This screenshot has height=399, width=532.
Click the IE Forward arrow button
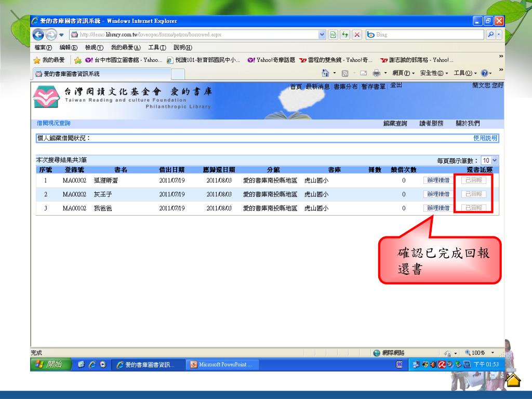pos(51,35)
